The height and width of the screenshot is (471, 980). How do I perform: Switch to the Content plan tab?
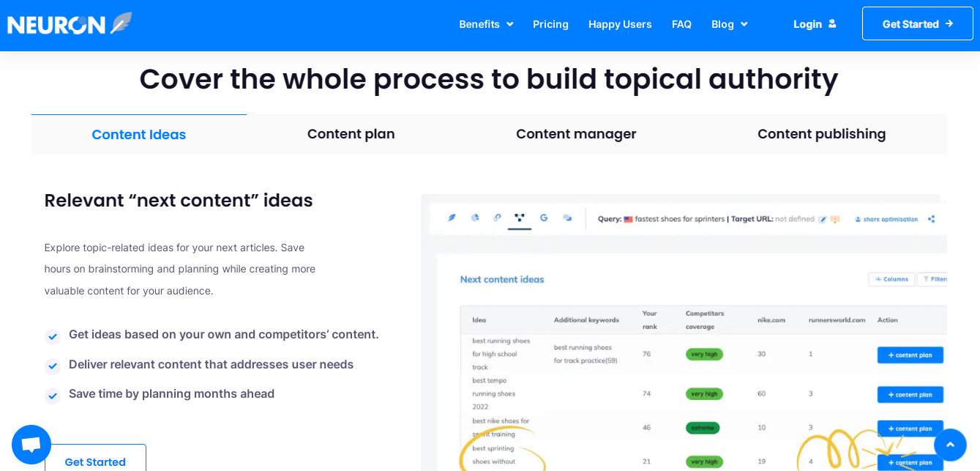[351, 134]
